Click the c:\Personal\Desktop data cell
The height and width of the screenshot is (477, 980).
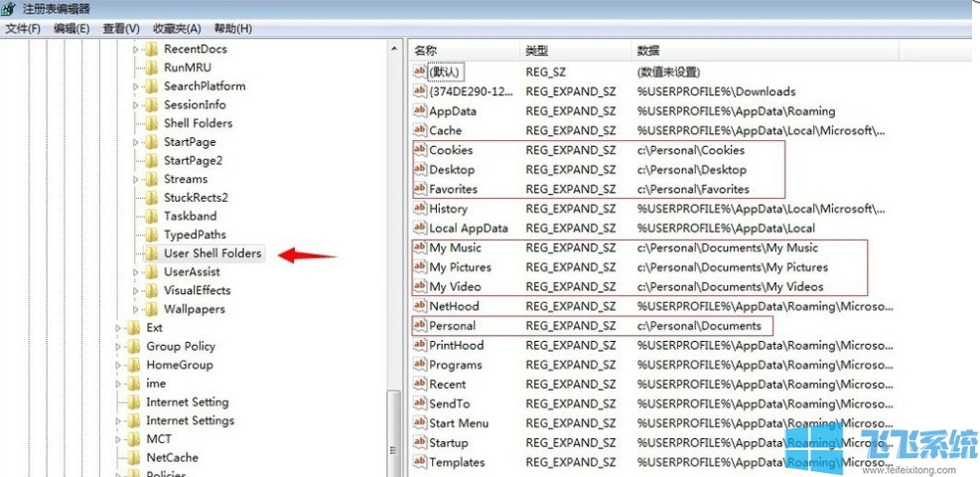(692, 169)
